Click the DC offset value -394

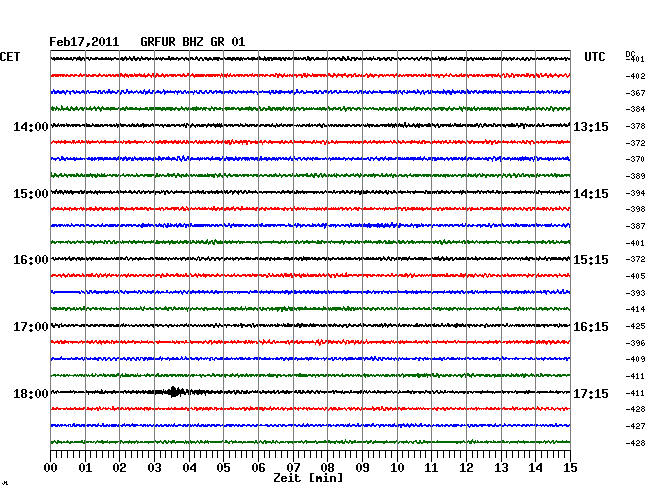(635, 193)
